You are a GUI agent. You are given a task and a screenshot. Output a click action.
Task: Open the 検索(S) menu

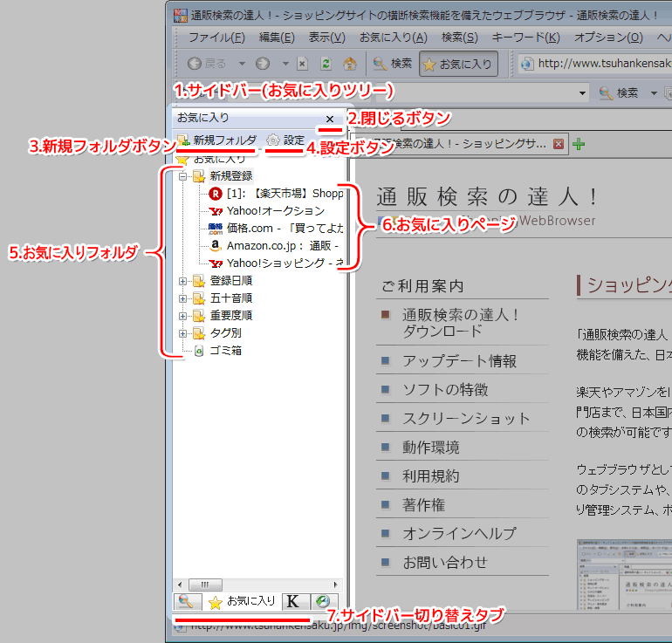459,38
